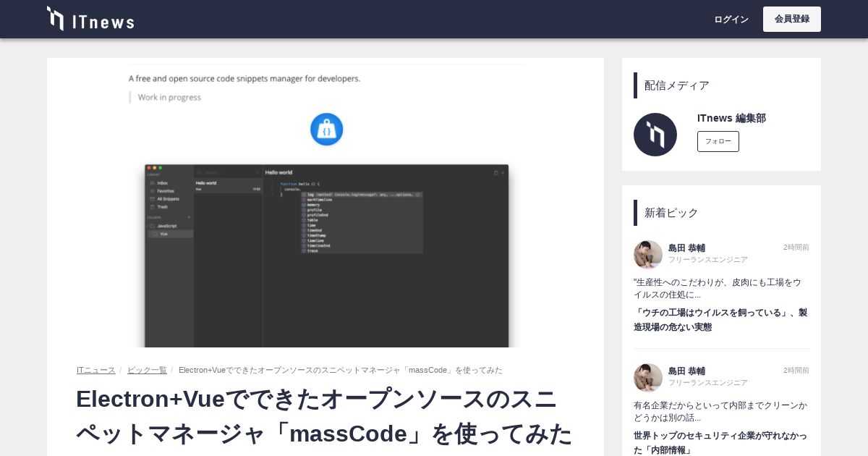Follow ITnews 編集部 with フォロー button
This screenshot has height=456, width=868.
pos(718,141)
